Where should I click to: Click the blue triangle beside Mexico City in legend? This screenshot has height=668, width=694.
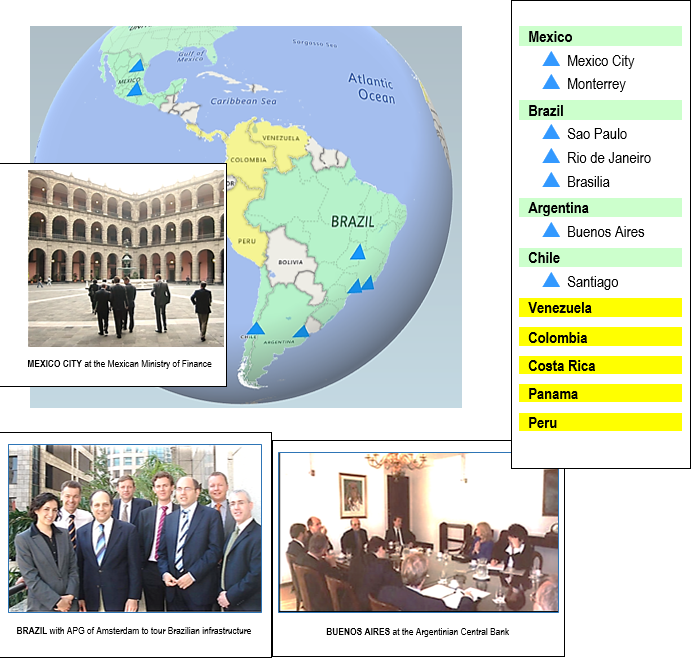[550, 60]
